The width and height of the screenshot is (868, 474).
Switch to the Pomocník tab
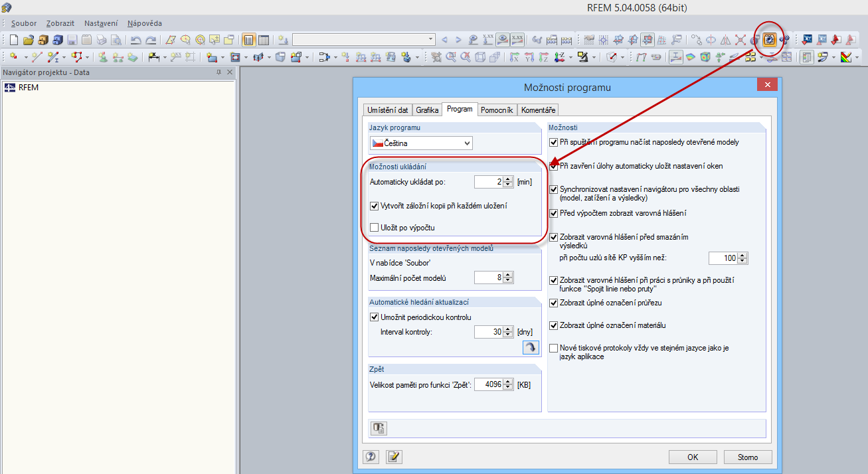pos(497,110)
